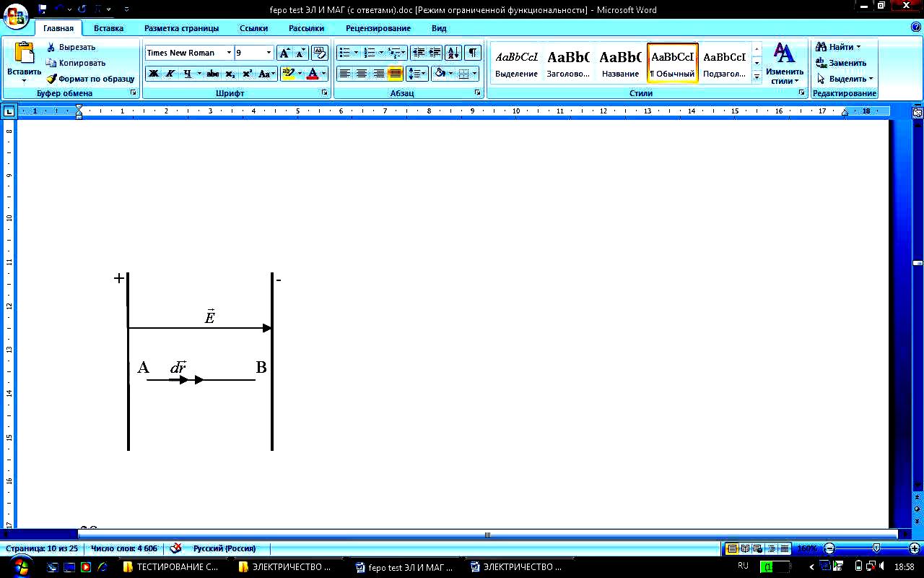Image resolution: width=924 pixels, height=578 pixels.
Task: Expand the styles gallery more arrow
Action: [757, 77]
